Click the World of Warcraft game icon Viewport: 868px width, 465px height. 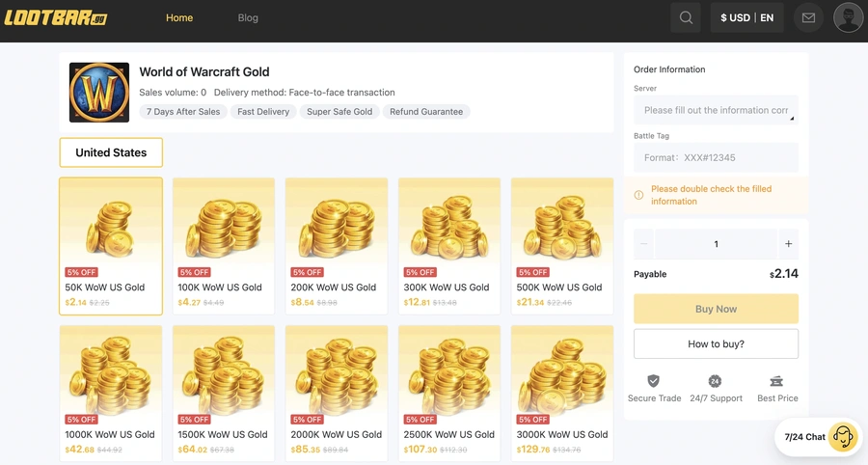[99, 93]
